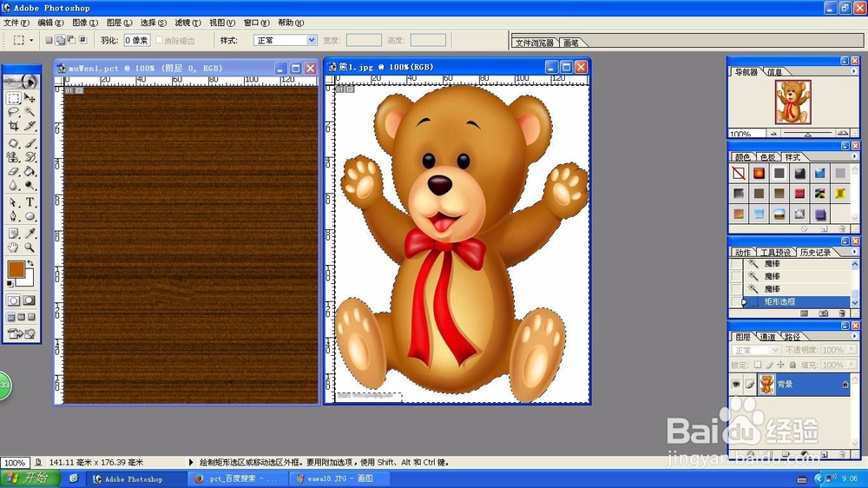The height and width of the screenshot is (488, 868).
Task: Click the 开始 Start button
Action: coord(30,478)
